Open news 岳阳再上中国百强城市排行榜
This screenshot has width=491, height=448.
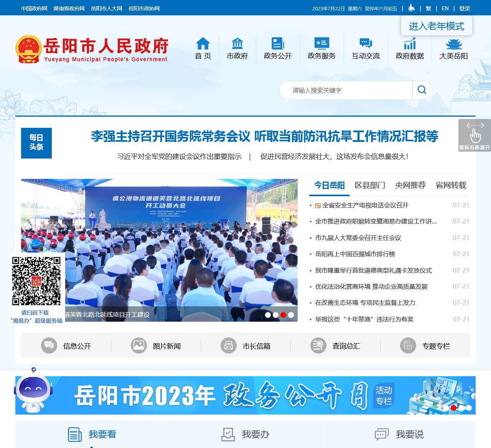(355, 254)
